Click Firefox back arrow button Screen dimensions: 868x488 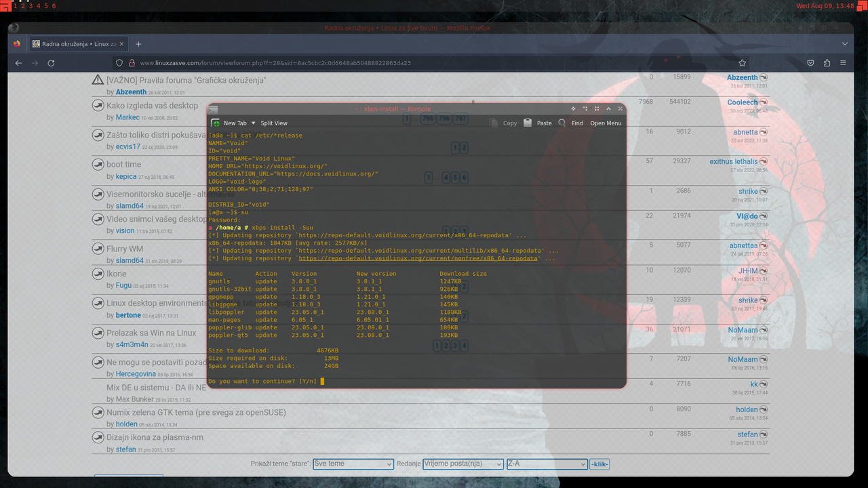[18, 63]
